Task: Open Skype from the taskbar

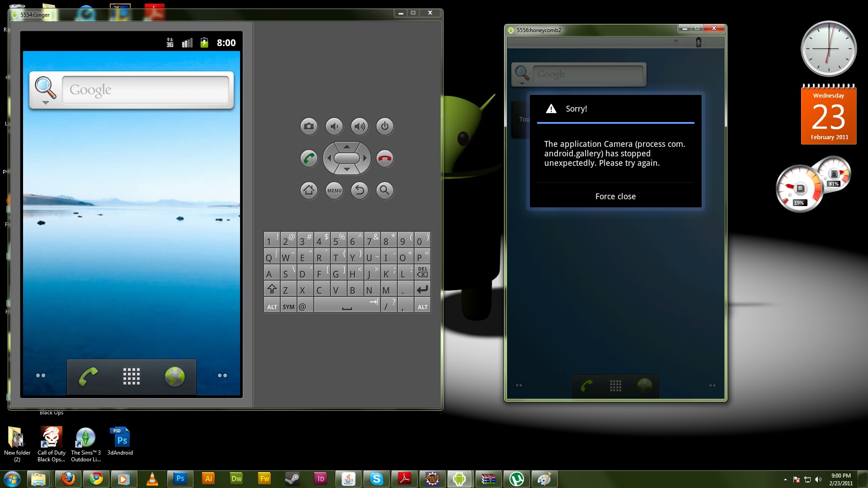Action: pos(377,479)
